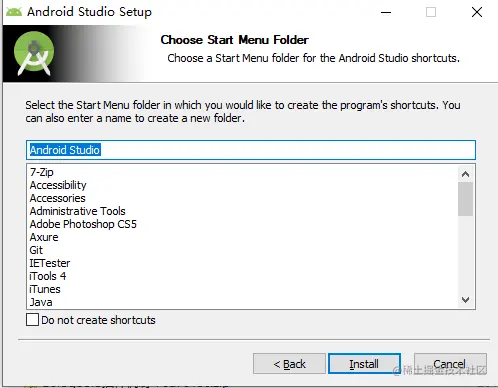Click the Android title bar icon
The image size is (498, 388).
pos(14,12)
